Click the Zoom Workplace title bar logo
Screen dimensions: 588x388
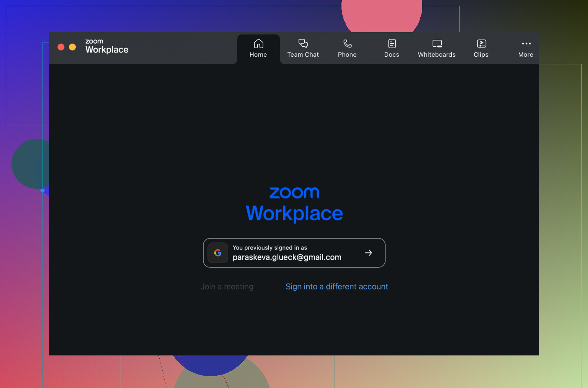[x=106, y=46]
